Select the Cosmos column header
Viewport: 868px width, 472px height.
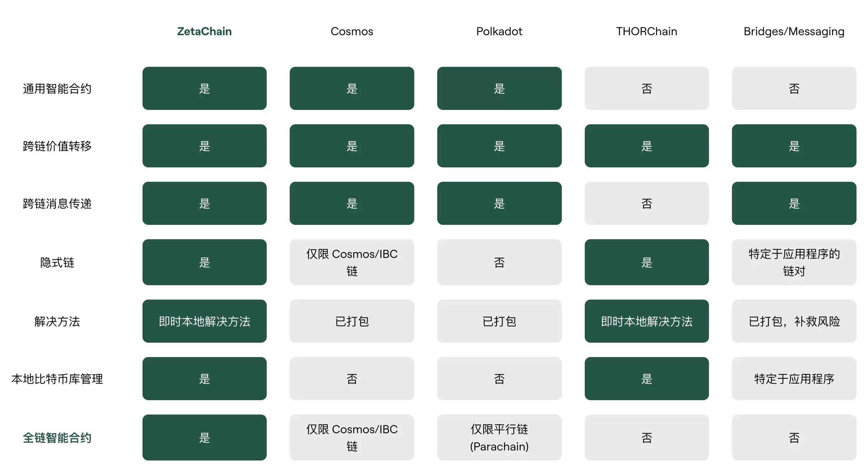point(351,32)
